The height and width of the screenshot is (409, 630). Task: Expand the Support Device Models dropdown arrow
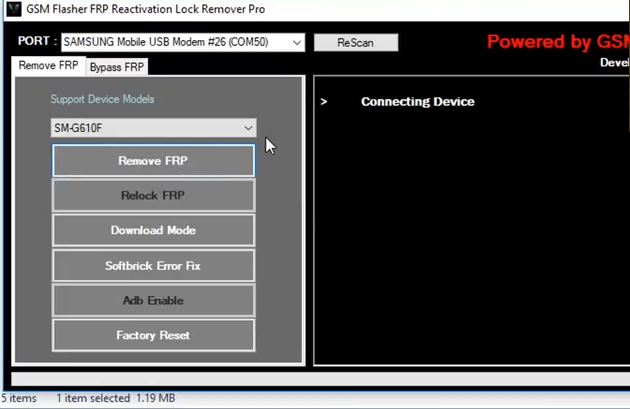248,128
